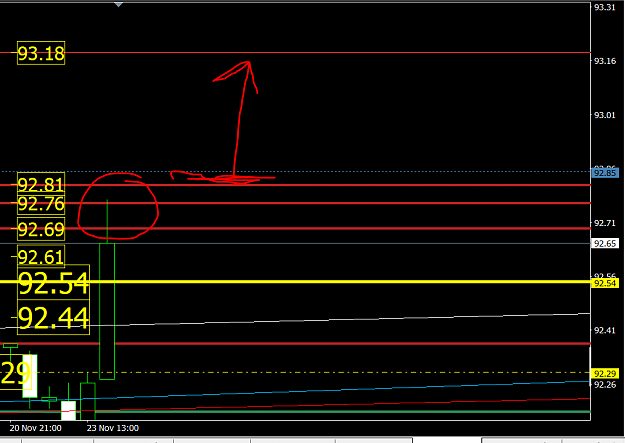Select the large 92.44 price label
Image resolution: width=625 pixels, height=443 pixels.
click(53, 317)
